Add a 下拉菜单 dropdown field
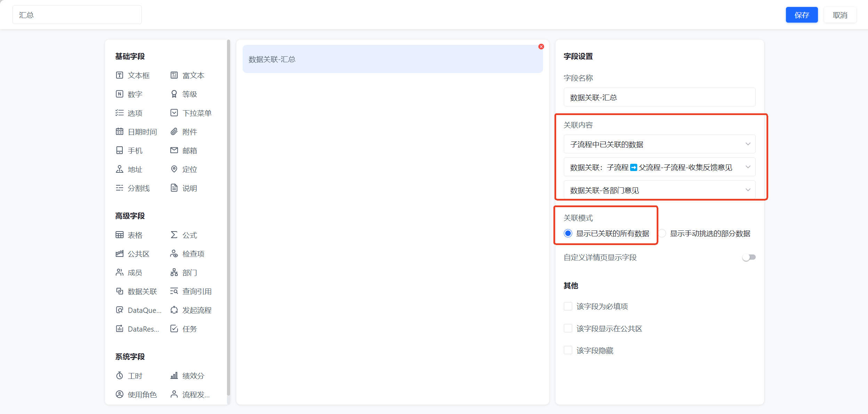The width and height of the screenshot is (868, 414). [x=191, y=113]
